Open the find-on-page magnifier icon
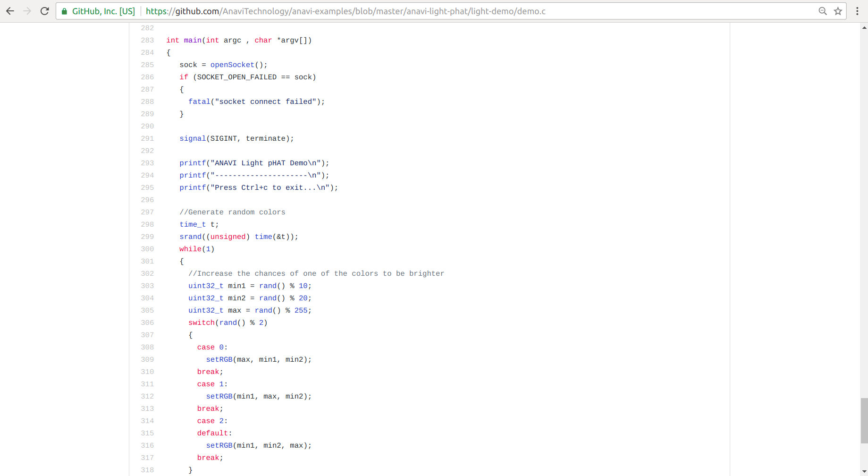The width and height of the screenshot is (868, 476). coord(822,11)
